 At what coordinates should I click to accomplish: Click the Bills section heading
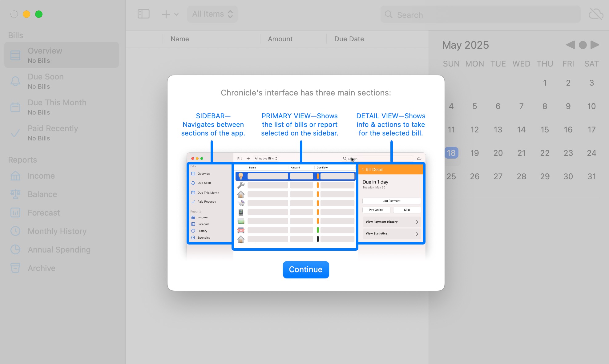pos(15,35)
